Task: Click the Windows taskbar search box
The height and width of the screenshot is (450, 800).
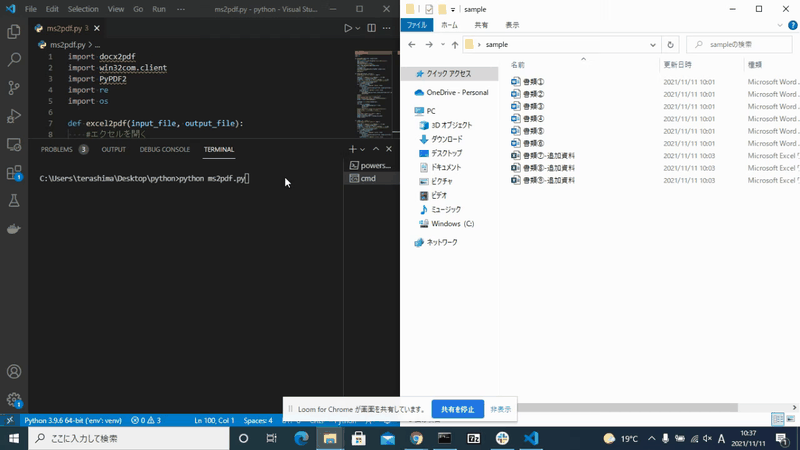Action: (129, 438)
